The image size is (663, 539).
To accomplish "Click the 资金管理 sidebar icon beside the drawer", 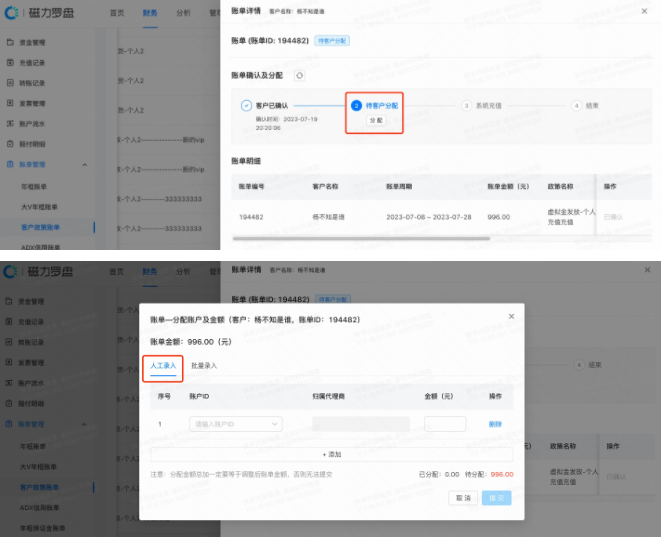I will coord(10,44).
